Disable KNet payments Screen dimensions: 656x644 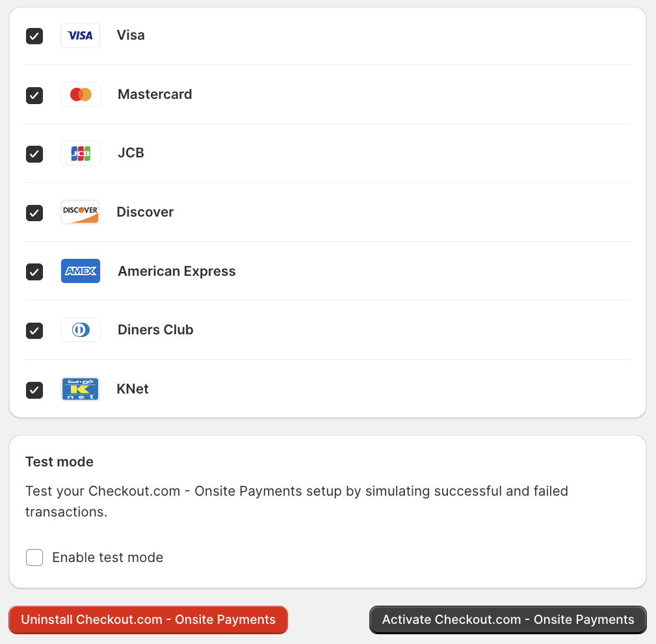(34, 390)
